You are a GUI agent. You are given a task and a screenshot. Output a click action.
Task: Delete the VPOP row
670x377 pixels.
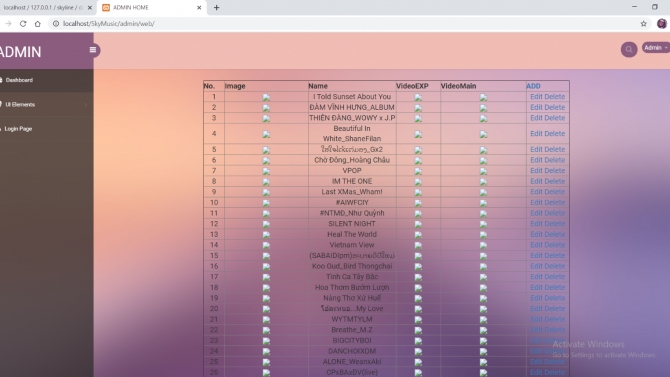(555, 171)
